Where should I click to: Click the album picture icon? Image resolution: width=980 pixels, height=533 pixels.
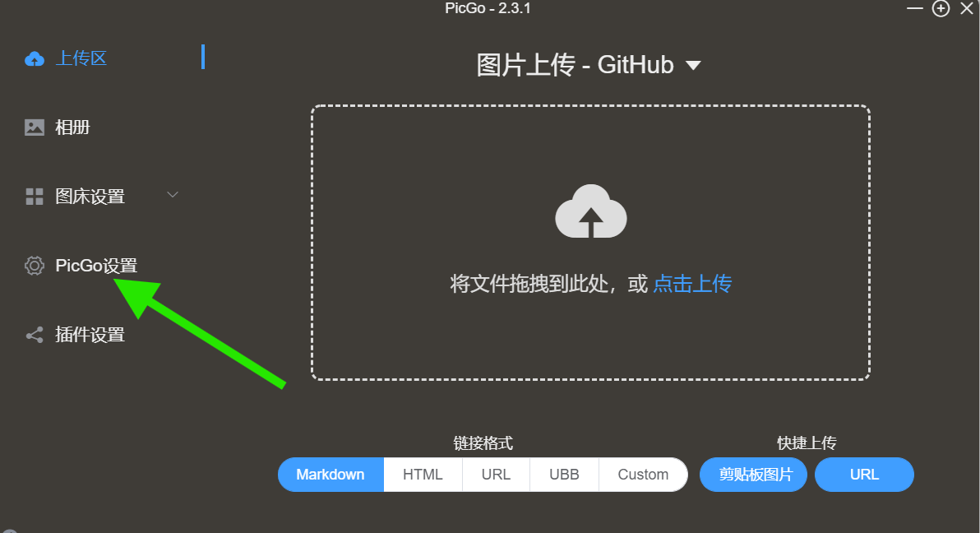coord(35,127)
